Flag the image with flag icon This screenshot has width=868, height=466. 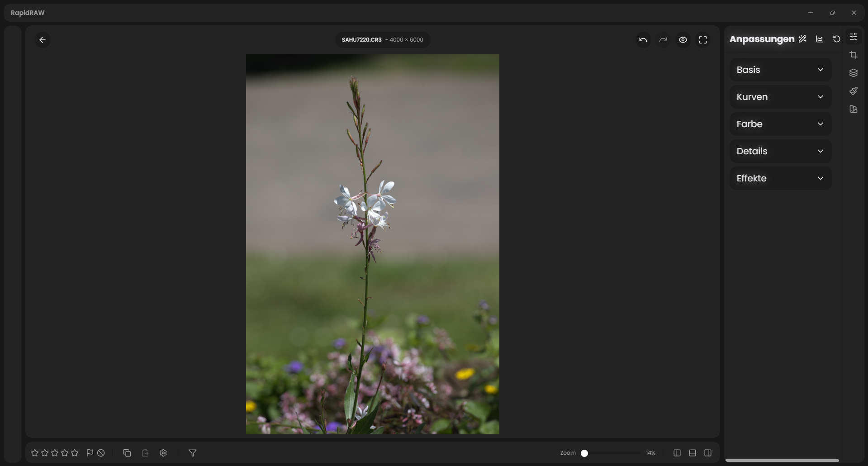click(90, 453)
